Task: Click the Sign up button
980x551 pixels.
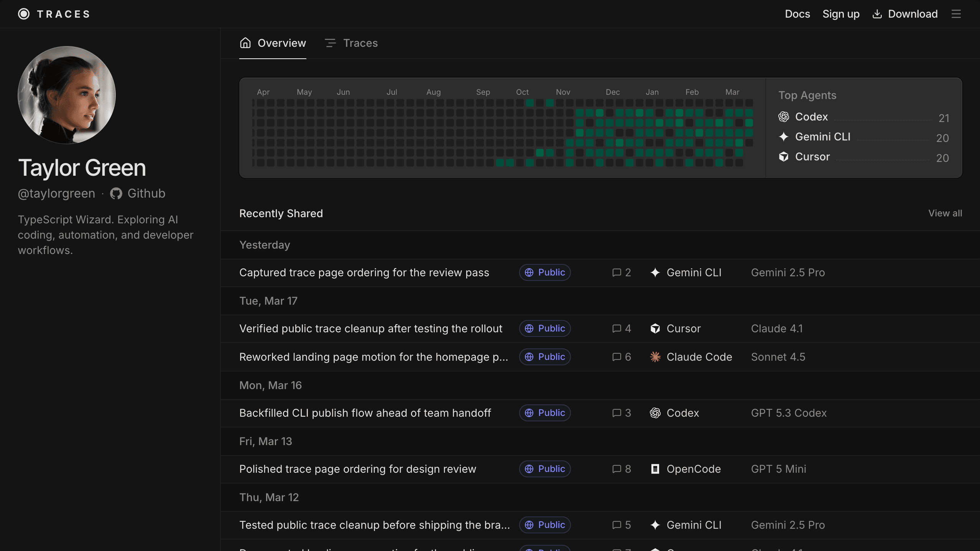Action: (x=841, y=14)
